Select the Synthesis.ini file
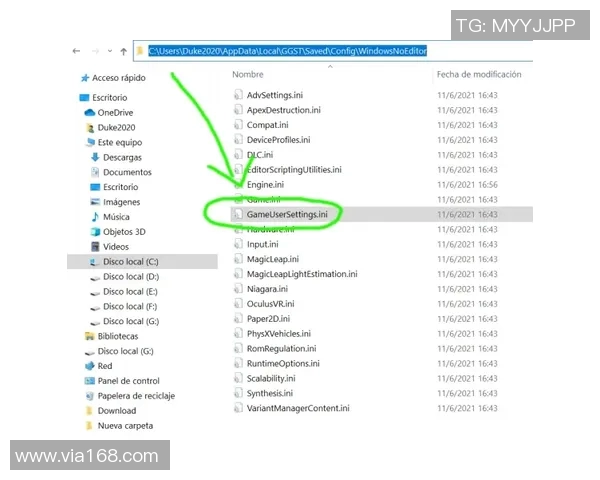The width and height of the screenshot is (600, 480). tap(270, 393)
